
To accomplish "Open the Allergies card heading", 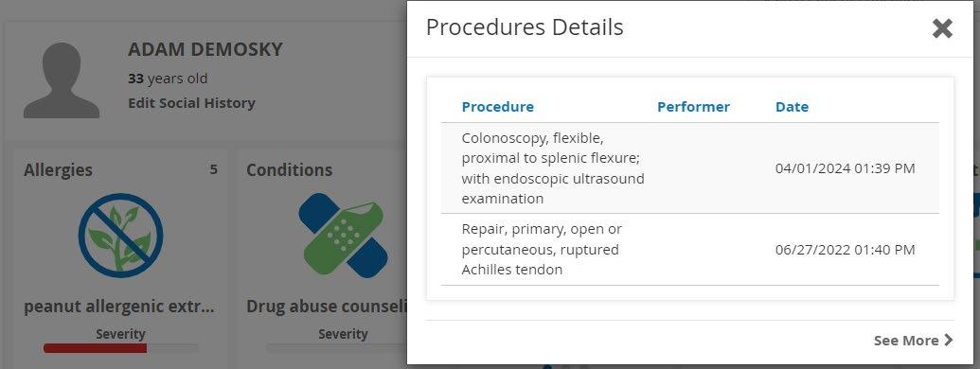I will pos(58,169).
